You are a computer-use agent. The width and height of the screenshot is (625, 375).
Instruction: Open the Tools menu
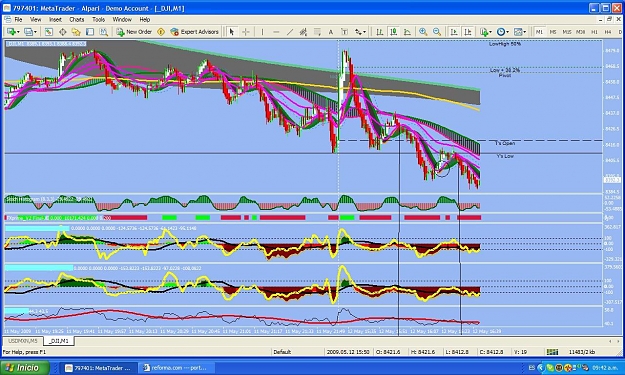pos(98,20)
